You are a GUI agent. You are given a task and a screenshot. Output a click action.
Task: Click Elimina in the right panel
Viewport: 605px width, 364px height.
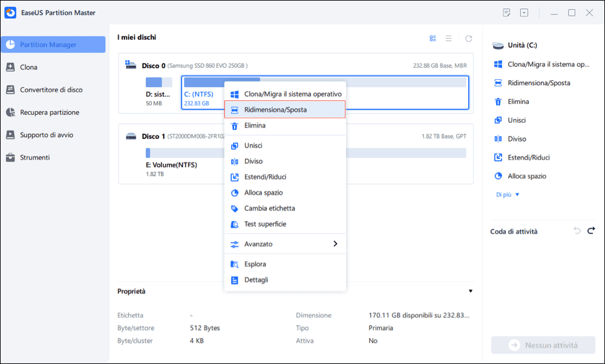(512, 102)
